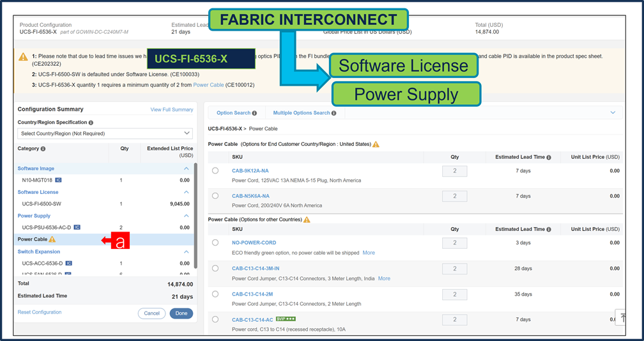Image resolution: width=644 pixels, height=341 pixels.
Task: Select the CAB-9K12A-NA radio button
Action: tap(215, 171)
